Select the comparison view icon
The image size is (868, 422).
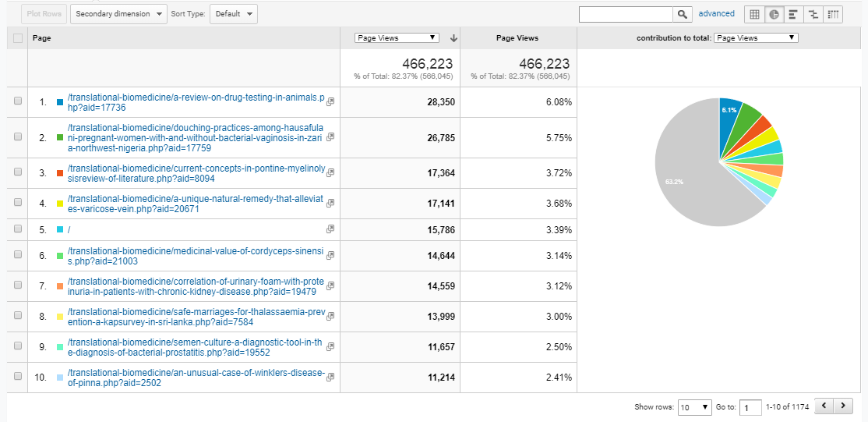813,14
